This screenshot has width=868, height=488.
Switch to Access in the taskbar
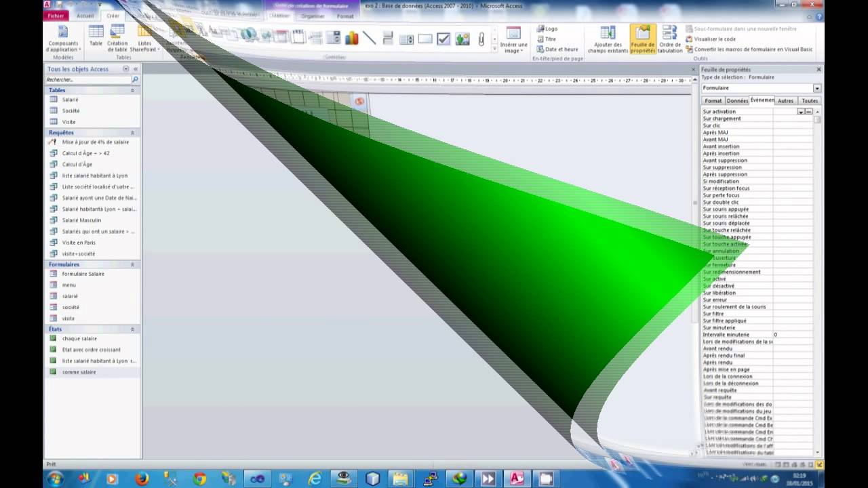pos(517,479)
